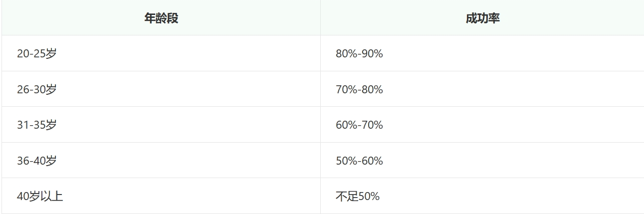Click the 年 character in the 年龄段 header

pos(150,18)
